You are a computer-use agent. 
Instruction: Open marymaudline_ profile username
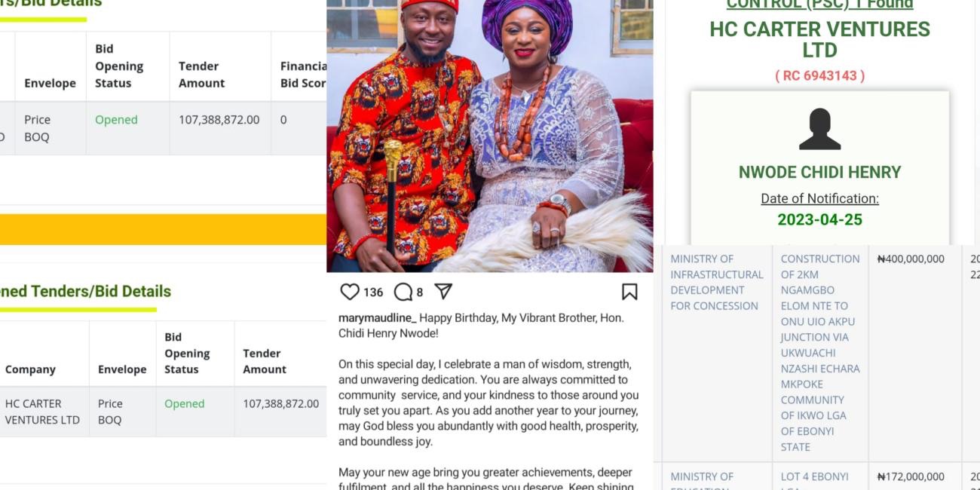377,318
